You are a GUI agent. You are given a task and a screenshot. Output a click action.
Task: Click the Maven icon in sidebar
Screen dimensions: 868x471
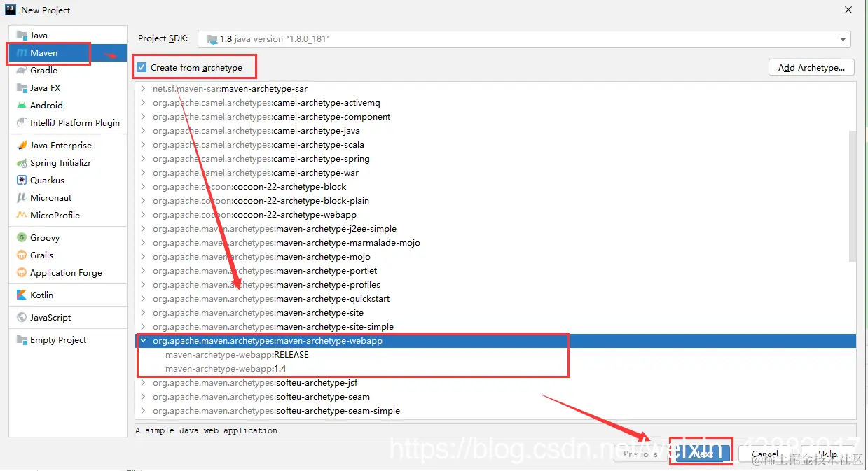[x=22, y=53]
